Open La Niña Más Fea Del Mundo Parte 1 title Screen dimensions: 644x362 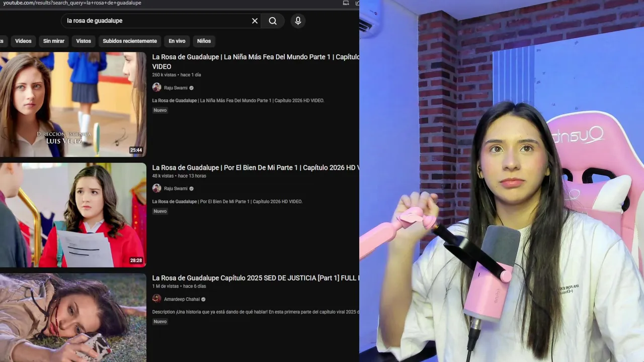tap(256, 61)
